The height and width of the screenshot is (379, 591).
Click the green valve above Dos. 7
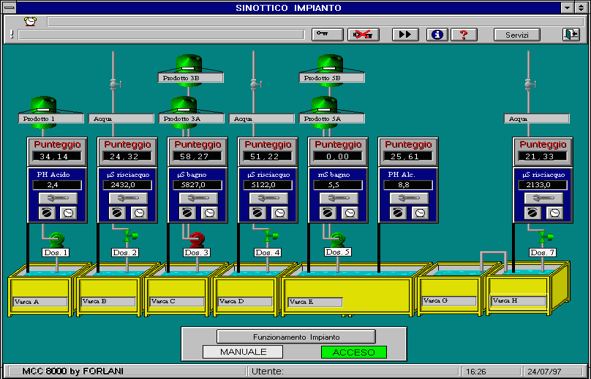[545, 237]
